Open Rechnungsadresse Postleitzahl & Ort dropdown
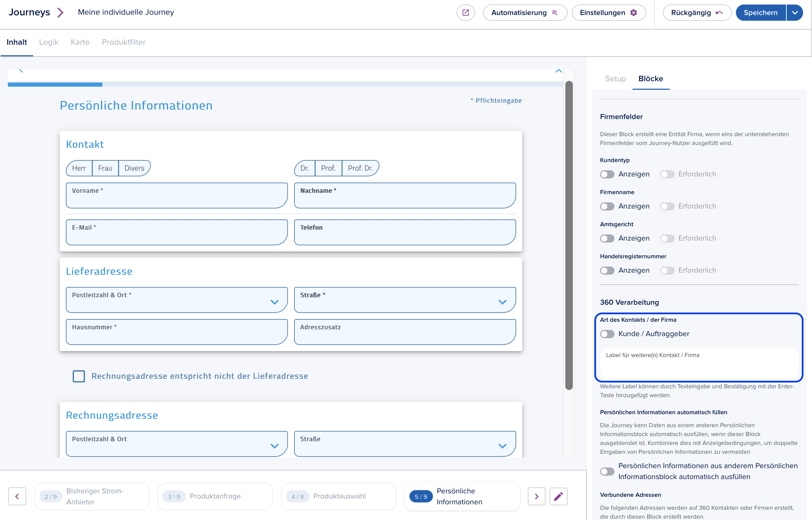 (x=177, y=444)
